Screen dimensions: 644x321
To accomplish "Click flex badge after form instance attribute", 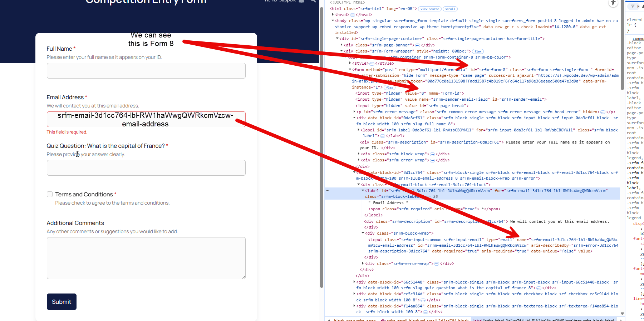I will (x=389, y=87).
